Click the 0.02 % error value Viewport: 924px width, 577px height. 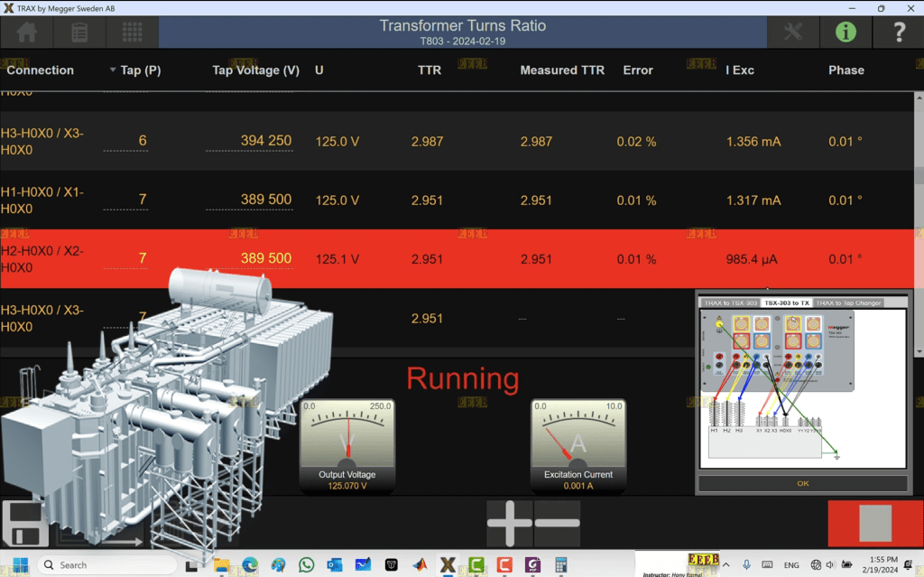coord(636,142)
